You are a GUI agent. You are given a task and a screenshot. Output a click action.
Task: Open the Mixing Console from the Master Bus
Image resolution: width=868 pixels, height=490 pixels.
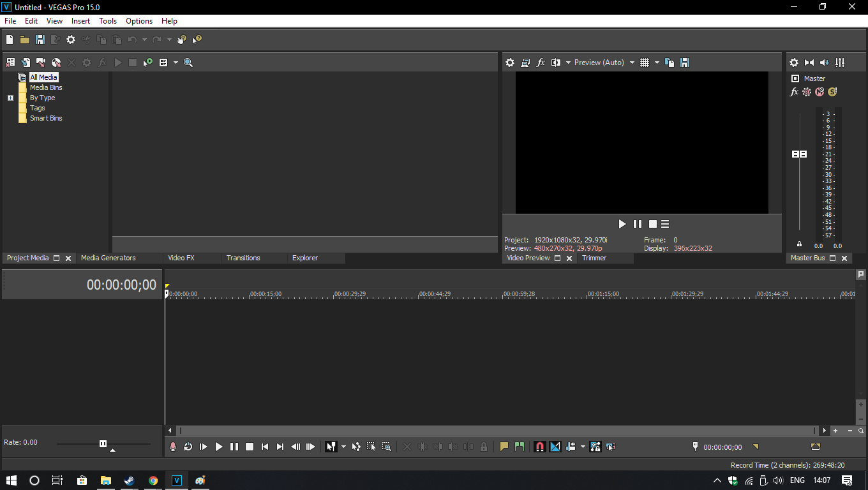tap(840, 62)
